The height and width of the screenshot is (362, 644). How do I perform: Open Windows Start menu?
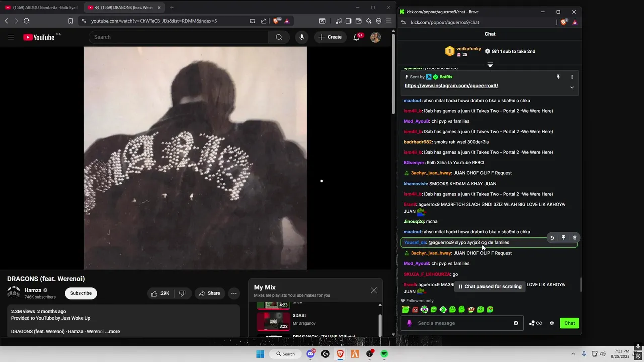(x=260, y=354)
